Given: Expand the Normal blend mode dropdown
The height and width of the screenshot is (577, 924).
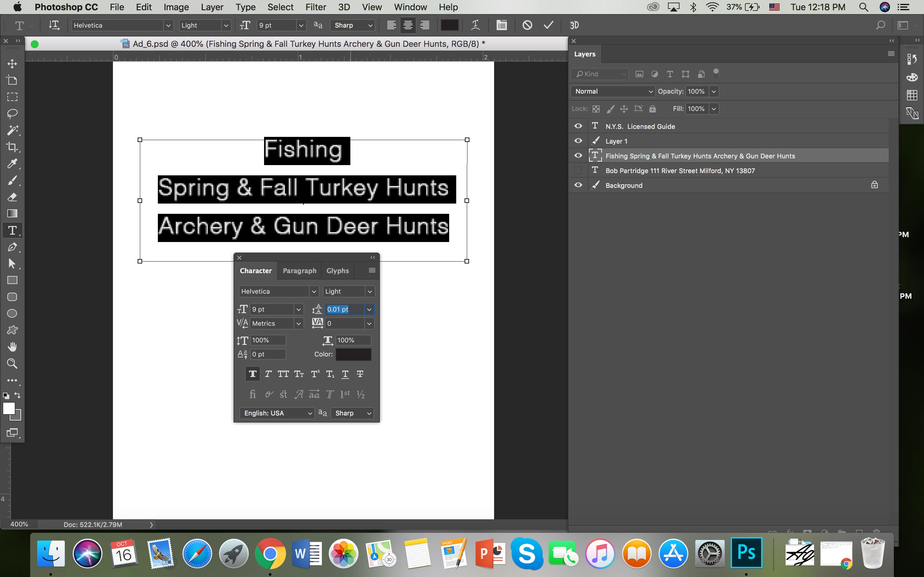Looking at the screenshot, I should pos(613,91).
